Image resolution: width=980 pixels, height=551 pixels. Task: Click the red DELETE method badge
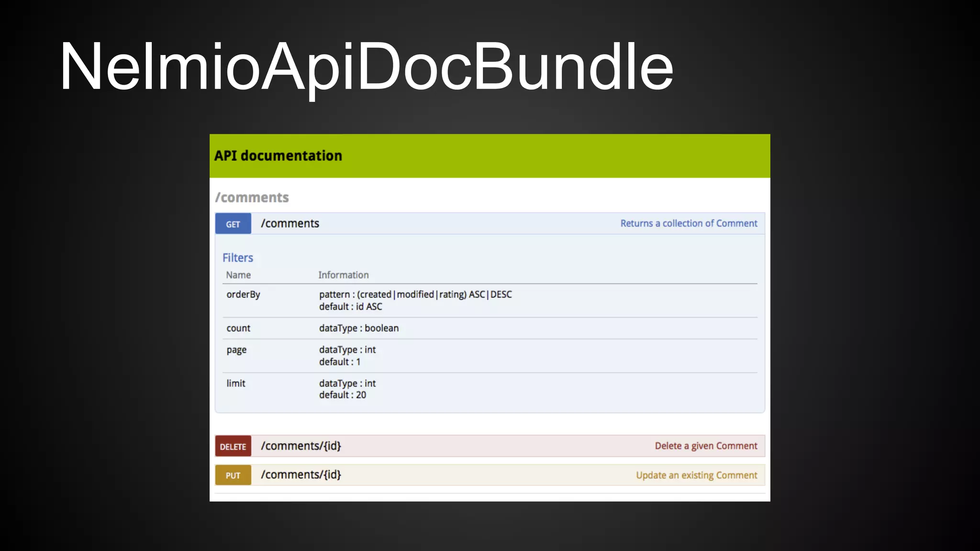(233, 446)
